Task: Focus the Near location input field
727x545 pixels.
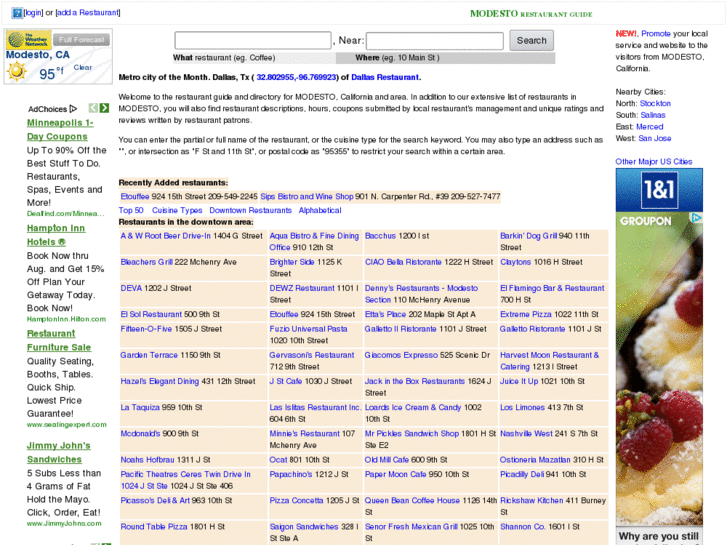Action: (435, 41)
